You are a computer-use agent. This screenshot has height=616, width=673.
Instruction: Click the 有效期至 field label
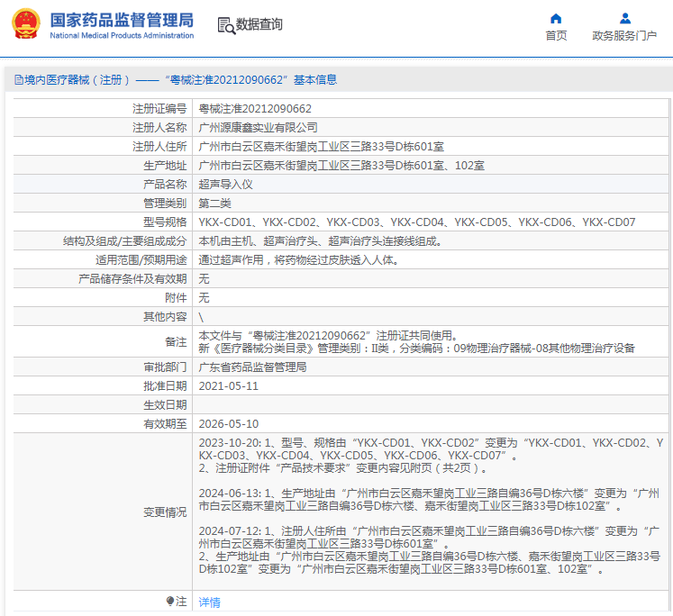click(165, 424)
